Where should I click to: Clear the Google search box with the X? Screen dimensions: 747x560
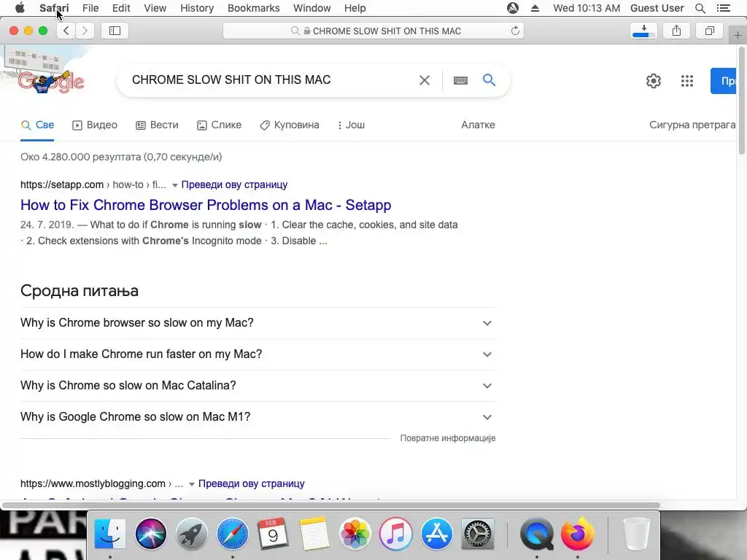coord(425,80)
